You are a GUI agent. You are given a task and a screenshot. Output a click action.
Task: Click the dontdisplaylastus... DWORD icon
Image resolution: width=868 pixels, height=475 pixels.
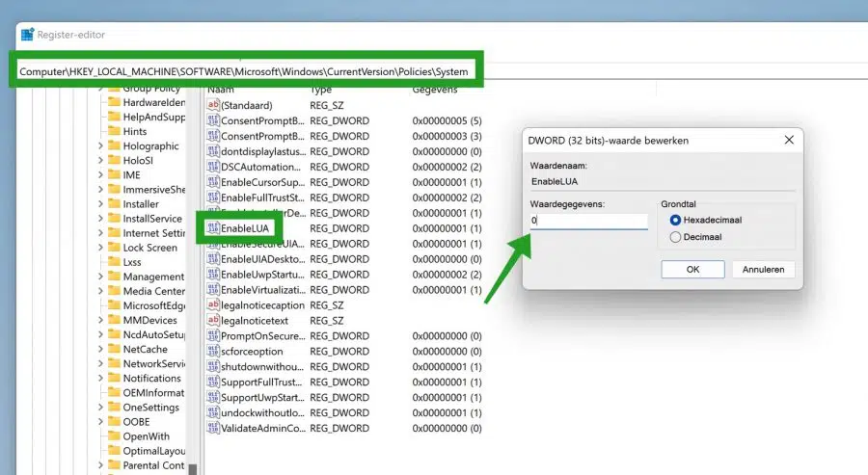point(213,151)
